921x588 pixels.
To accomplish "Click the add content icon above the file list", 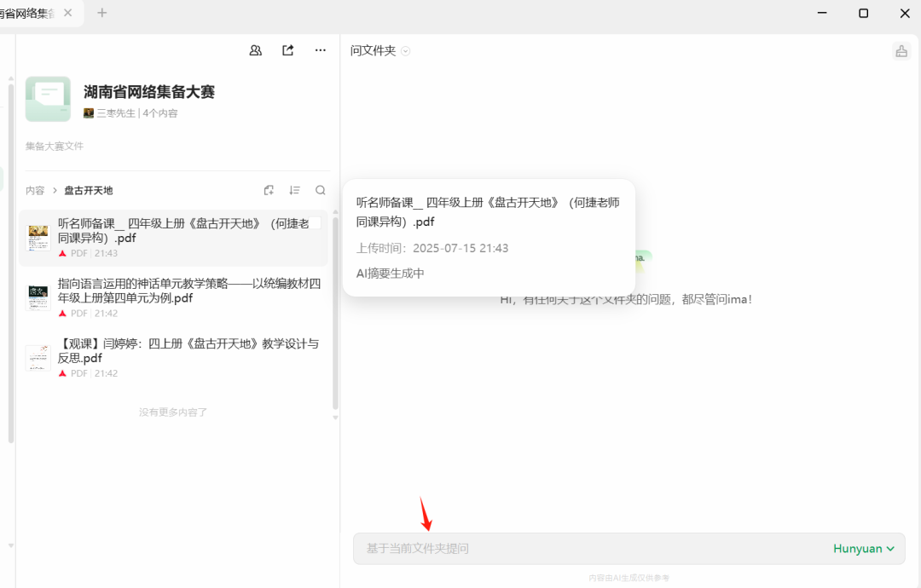I will coord(269,190).
